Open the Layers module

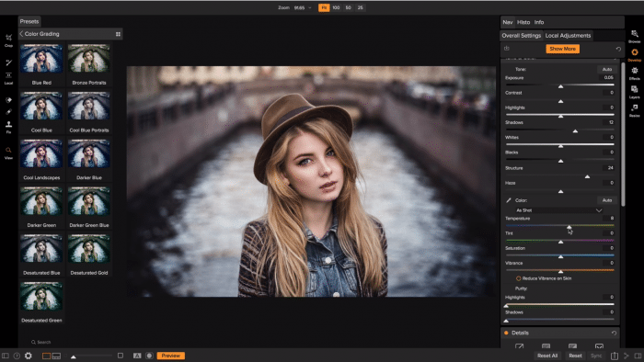634,92
